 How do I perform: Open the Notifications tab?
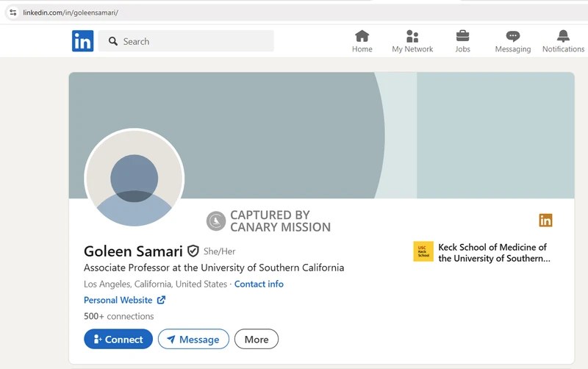(563, 41)
